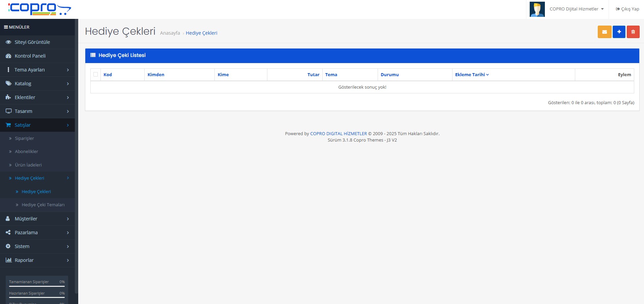Click the Copro logo in header

(39, 9)
